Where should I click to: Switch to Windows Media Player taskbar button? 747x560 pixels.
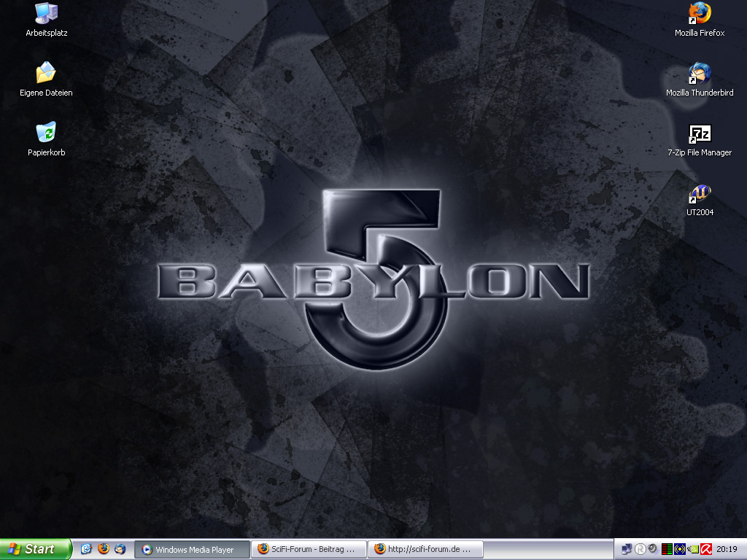click(192, 550)
